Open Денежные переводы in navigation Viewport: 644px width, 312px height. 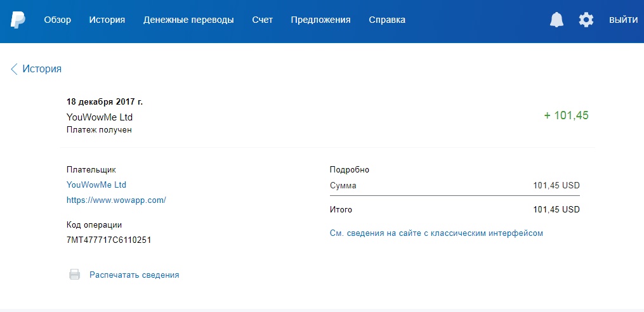click(188, 20)
